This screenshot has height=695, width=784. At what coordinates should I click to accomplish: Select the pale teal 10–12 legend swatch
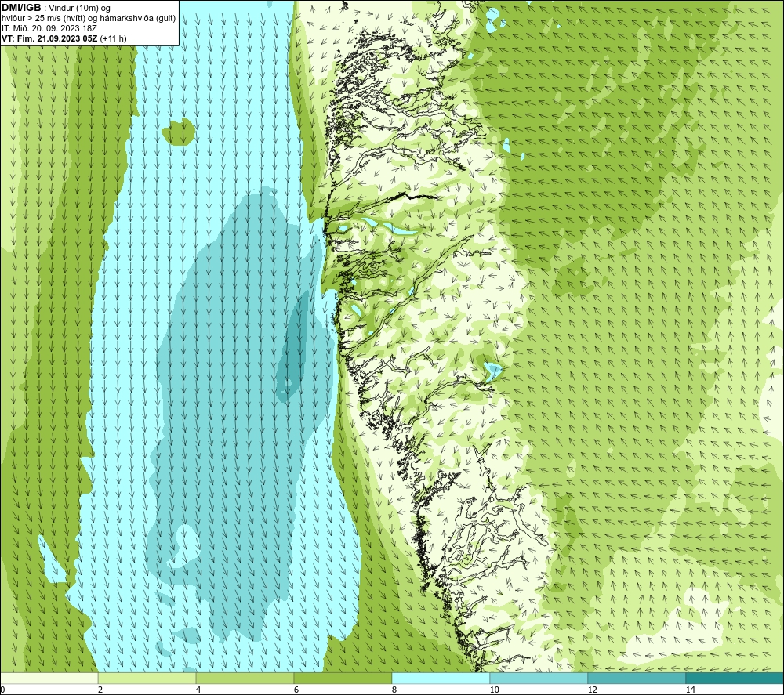539,678
